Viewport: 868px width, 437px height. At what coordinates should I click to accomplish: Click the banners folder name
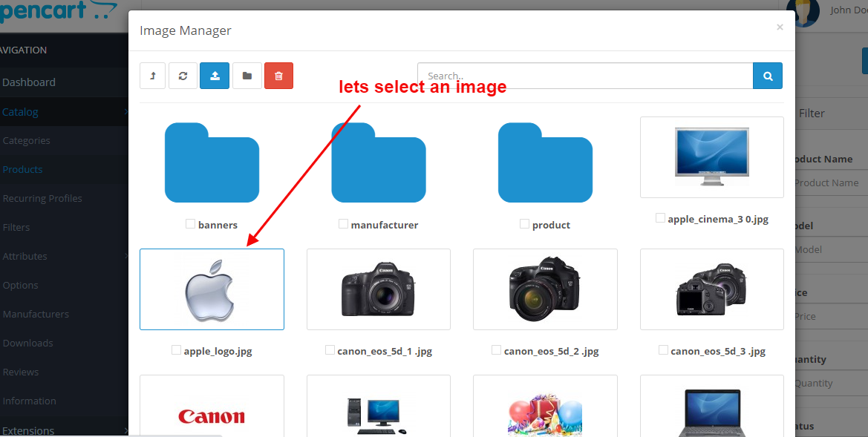(x=218, y=225)
